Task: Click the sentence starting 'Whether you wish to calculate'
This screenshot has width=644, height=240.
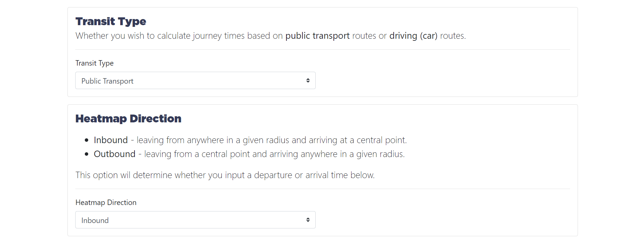Action: (x=271, y=36)
